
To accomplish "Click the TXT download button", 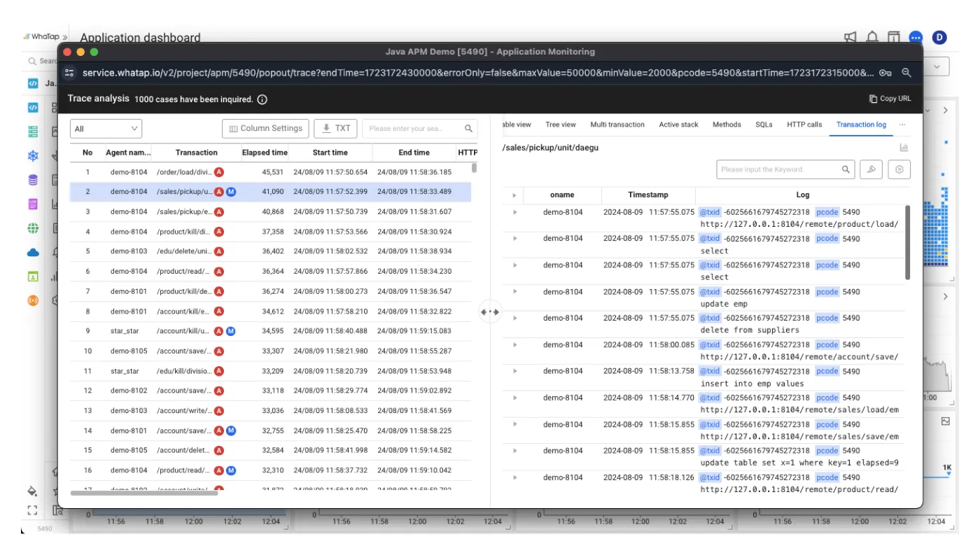I will point(335,129).
